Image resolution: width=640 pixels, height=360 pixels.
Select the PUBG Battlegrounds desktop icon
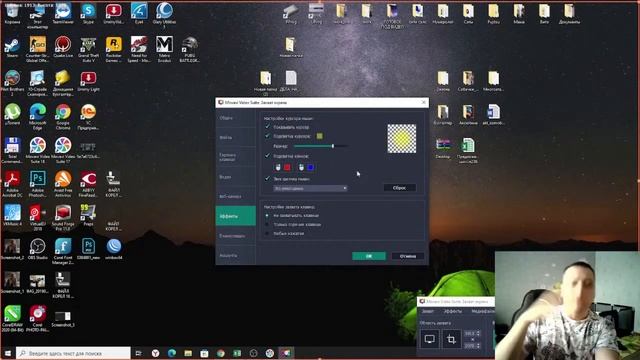(189, 49)
